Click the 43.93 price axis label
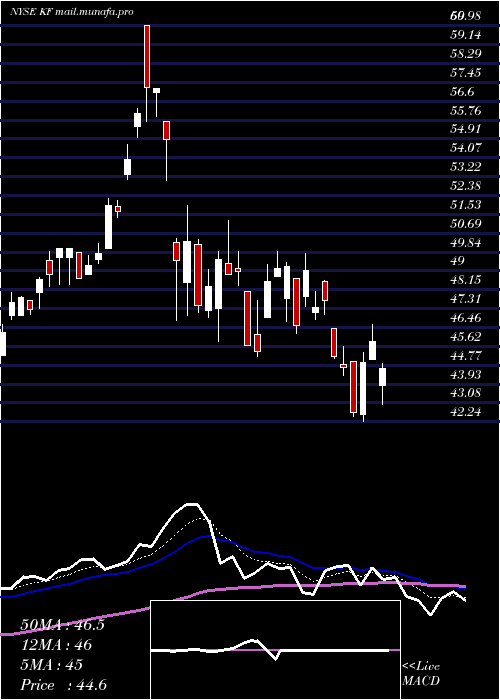Viewport: 500px width, 700px height. [466, 375]
